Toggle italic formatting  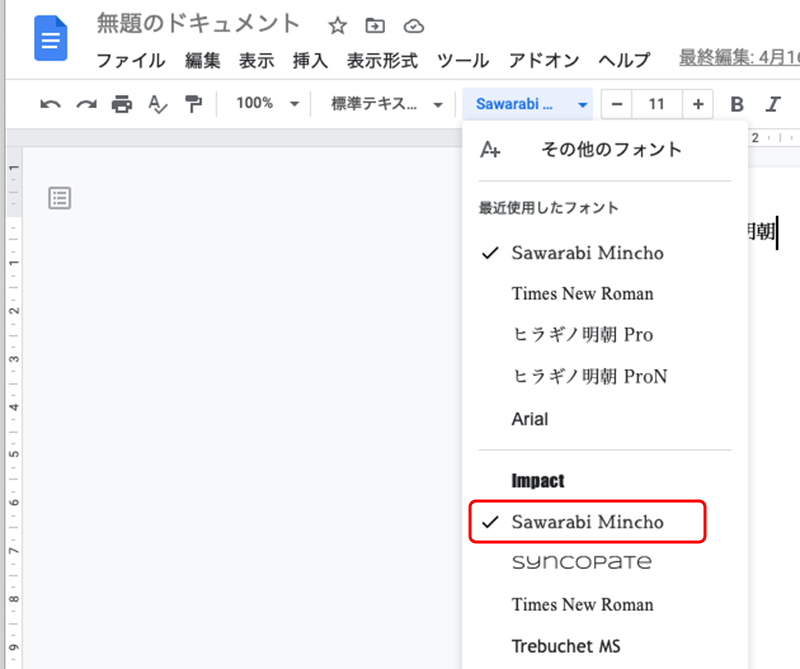click(773, 104)
